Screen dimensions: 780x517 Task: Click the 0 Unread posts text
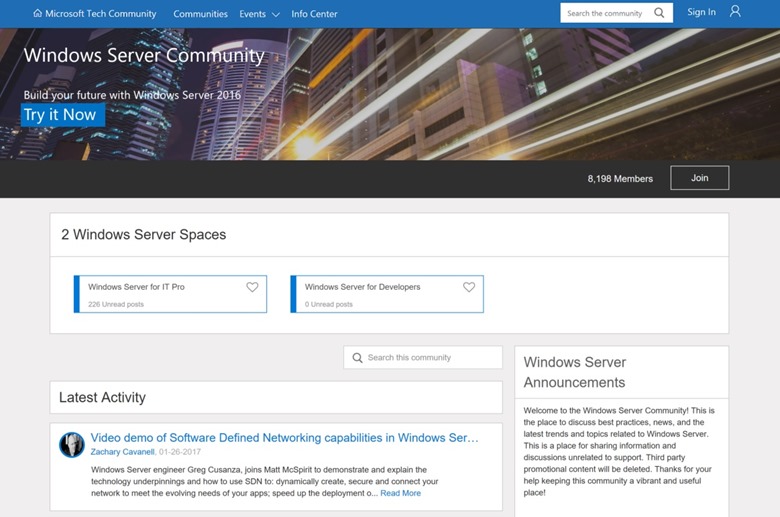329,304
